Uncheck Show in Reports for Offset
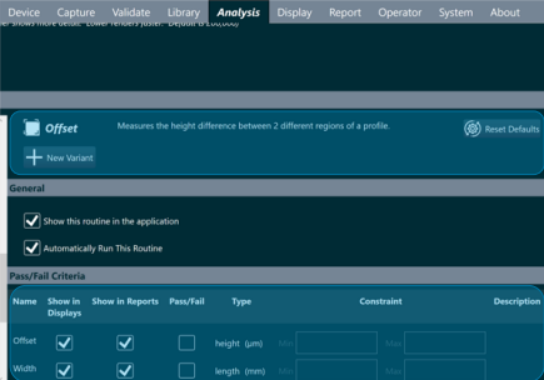 coord(125,343)
